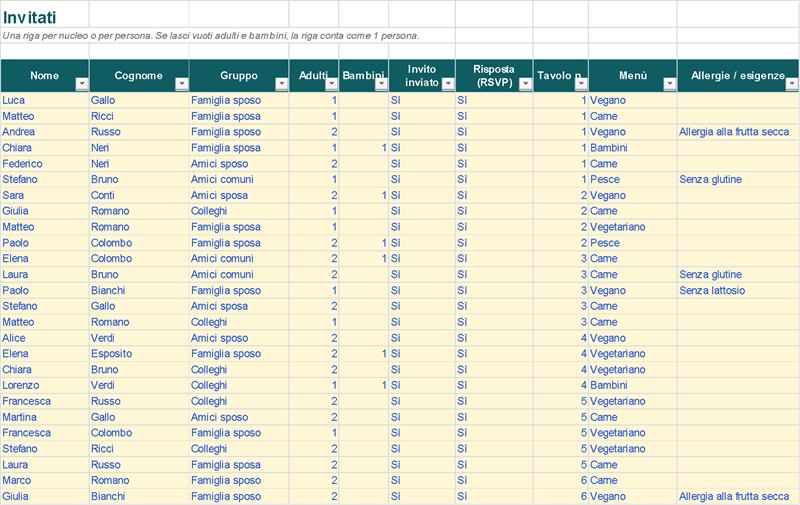
Task: Select the instruction note starting 'Una riga per nucleo'
Action: [211, 36]
